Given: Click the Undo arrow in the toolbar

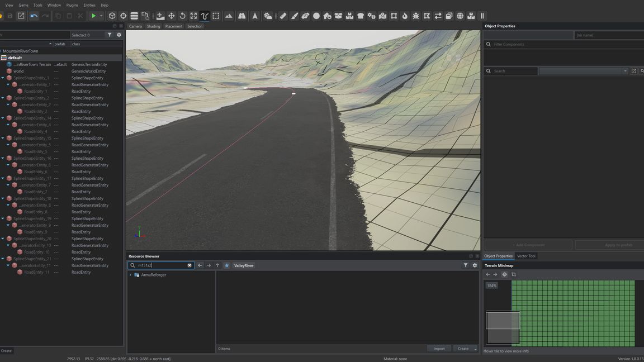Looking at the screenshot, I should point(34,16).
